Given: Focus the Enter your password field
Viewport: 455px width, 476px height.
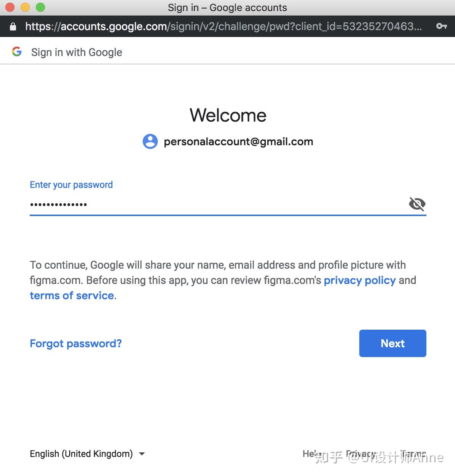Looking at the screenshot, I should click(214, 204).
